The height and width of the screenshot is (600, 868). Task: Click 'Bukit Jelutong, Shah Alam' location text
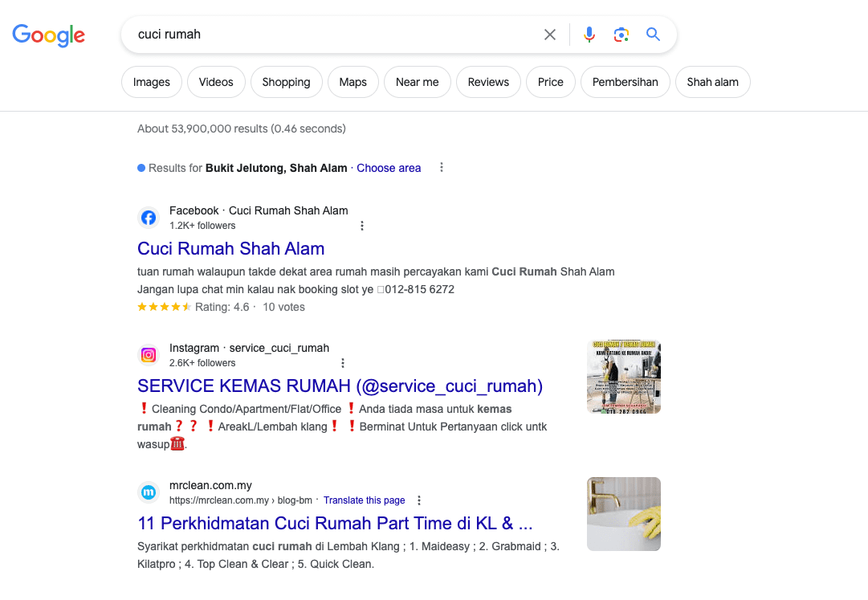click(x=276, y=168)
